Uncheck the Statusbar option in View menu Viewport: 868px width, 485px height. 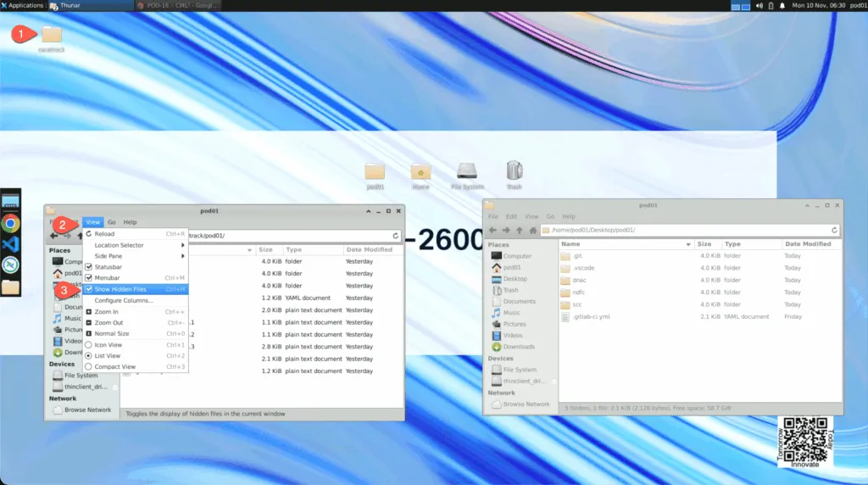89,267
